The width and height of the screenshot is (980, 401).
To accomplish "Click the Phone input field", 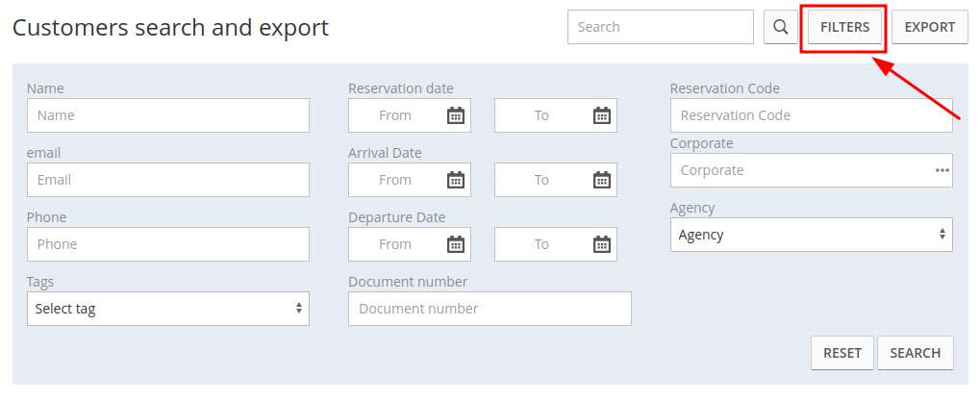I will pos(167,244).
